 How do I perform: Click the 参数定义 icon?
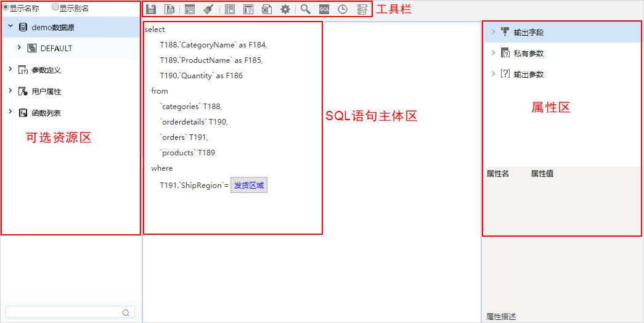point(23,70)
